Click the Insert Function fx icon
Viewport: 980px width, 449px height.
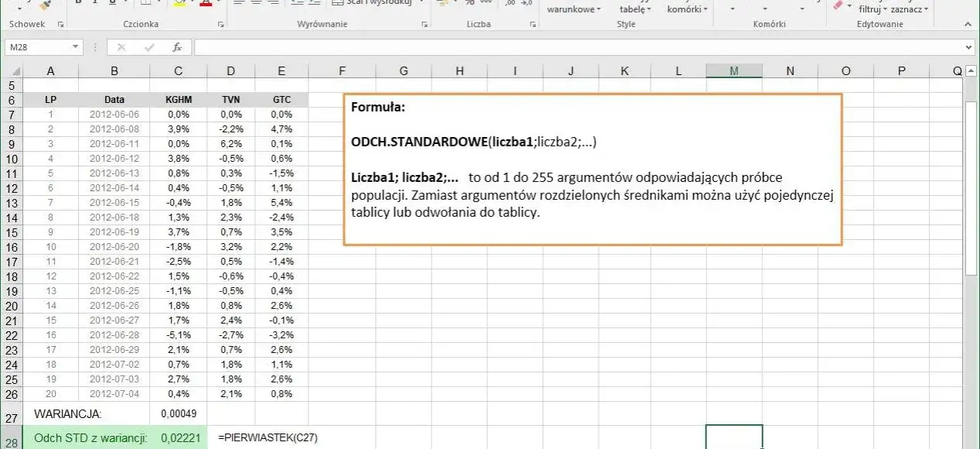click(x=176, y=47)
